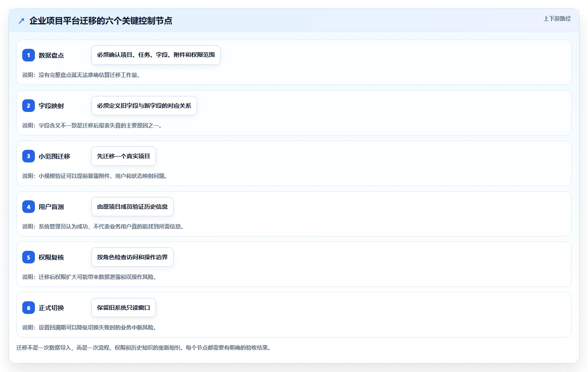
Task: Select the 权限复核 step title
Action: click(x=51, y=257)
